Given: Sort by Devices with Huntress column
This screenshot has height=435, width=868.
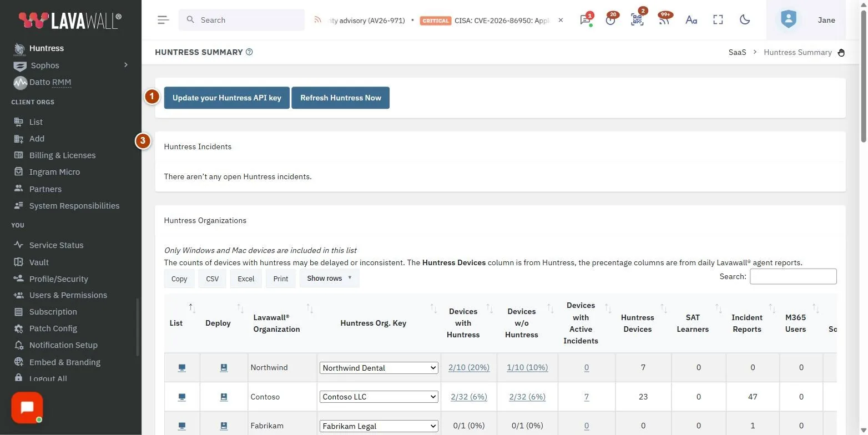Looking at the screenshot, I should click(469, 323).
